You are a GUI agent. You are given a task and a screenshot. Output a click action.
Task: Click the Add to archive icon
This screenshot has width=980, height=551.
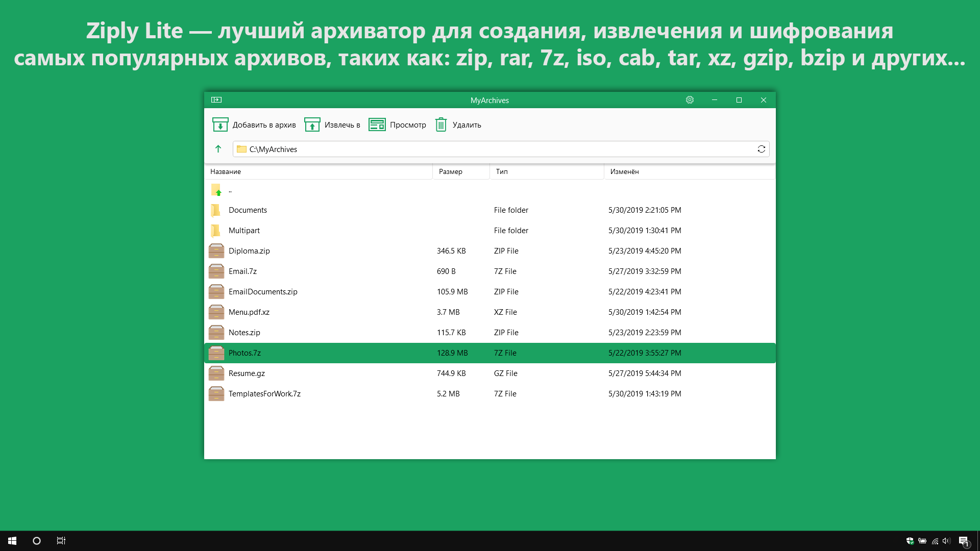click(220, 124)
